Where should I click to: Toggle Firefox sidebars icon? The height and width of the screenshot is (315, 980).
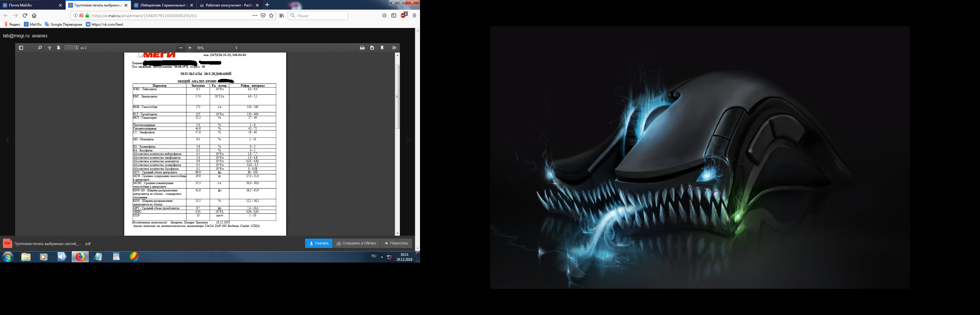[x=394, y=15]
